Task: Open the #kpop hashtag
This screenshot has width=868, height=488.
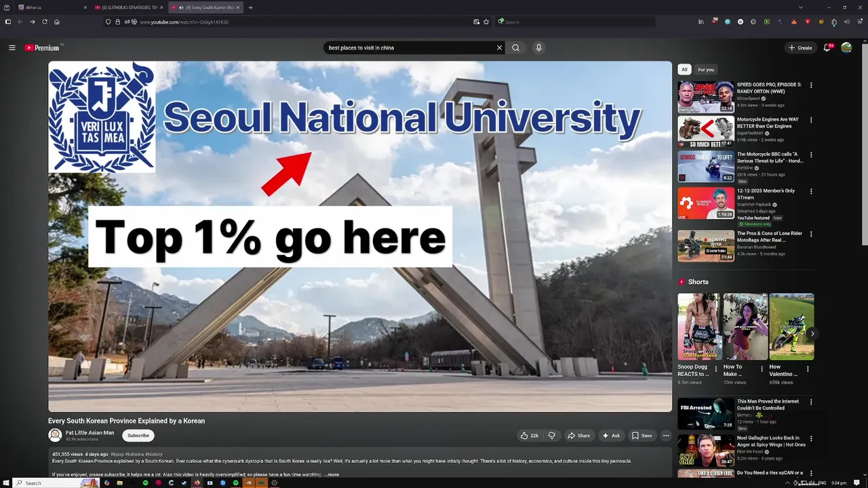Action: pos(117,454)
